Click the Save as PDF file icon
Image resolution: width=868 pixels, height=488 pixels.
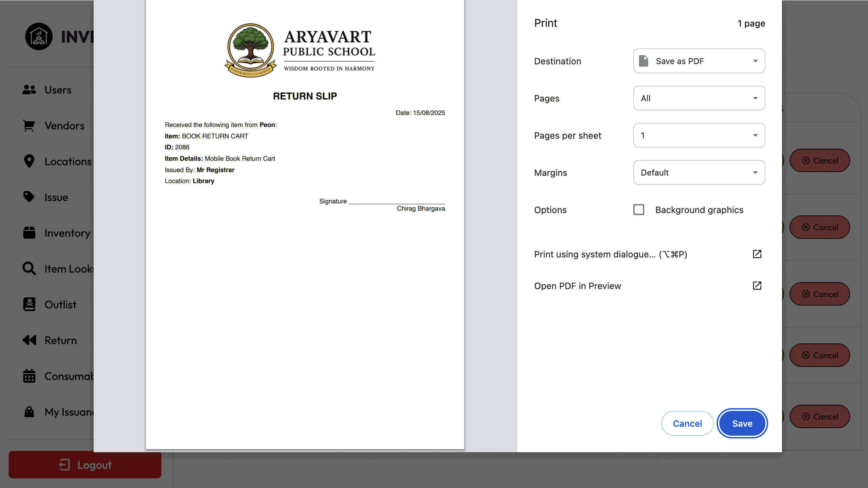click(644, 61)
